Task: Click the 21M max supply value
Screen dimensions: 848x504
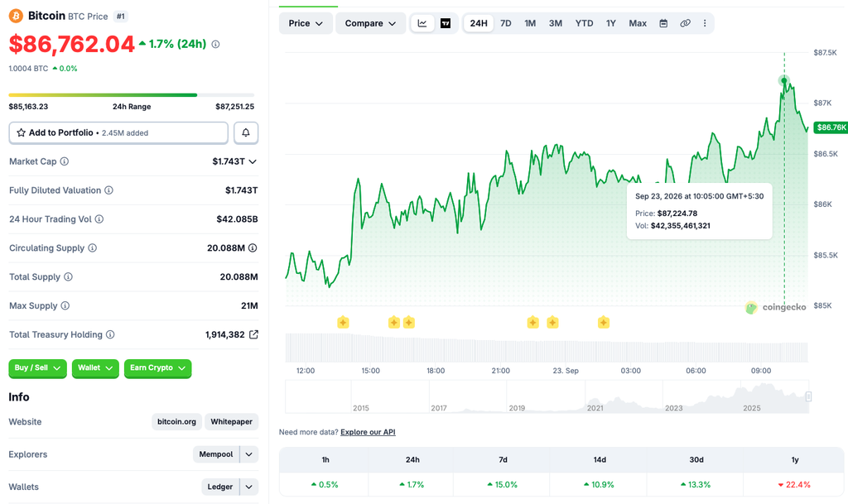Action: pos(249,305)
